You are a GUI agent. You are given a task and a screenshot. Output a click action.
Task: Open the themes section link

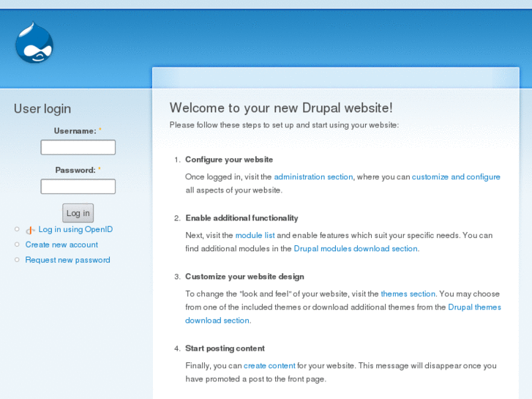408,294
